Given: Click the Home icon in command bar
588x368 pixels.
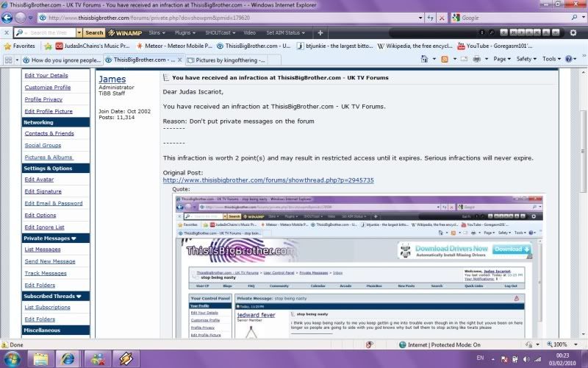Looking at the screenshot, I should pos(424,59).
